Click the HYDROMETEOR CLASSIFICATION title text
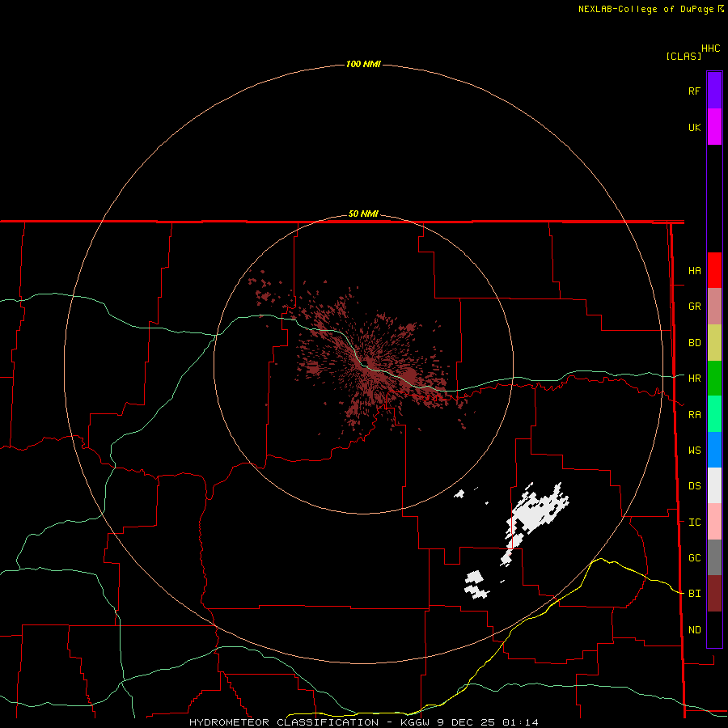The image size is (728, 728). [284, 722]
